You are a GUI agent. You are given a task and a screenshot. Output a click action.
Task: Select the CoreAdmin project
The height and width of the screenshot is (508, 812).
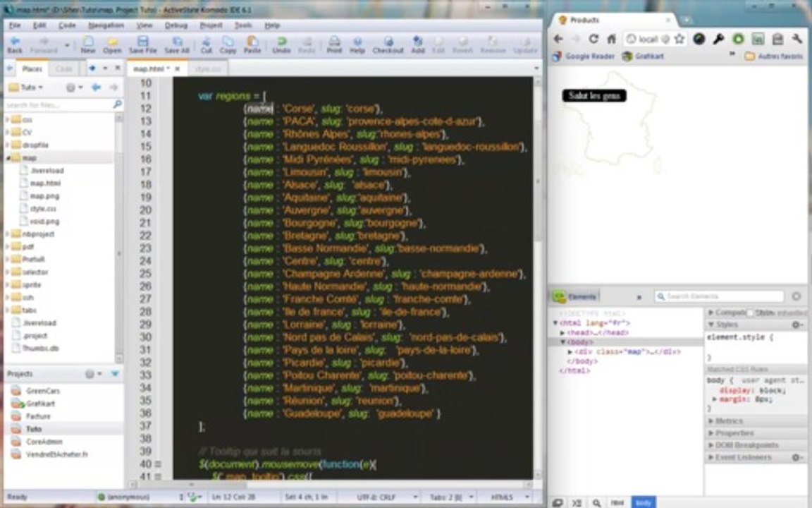(x=44, y=442)
